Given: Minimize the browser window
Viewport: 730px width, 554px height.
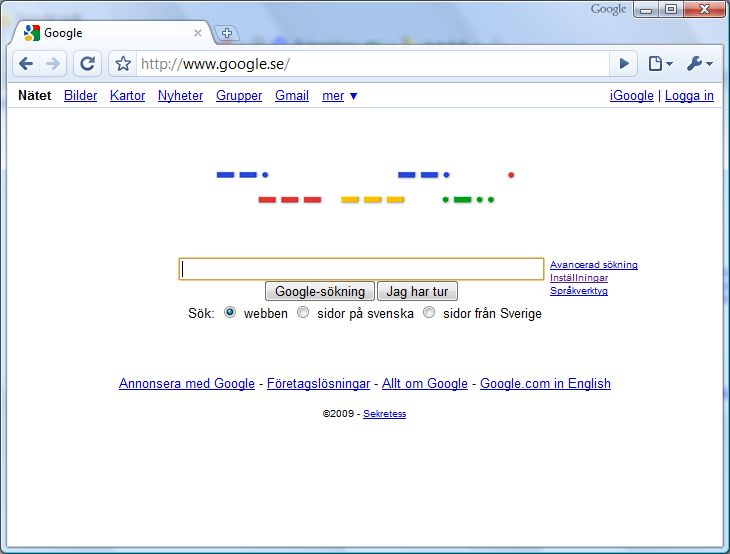Looking at the screenshot, I should 646,9.
